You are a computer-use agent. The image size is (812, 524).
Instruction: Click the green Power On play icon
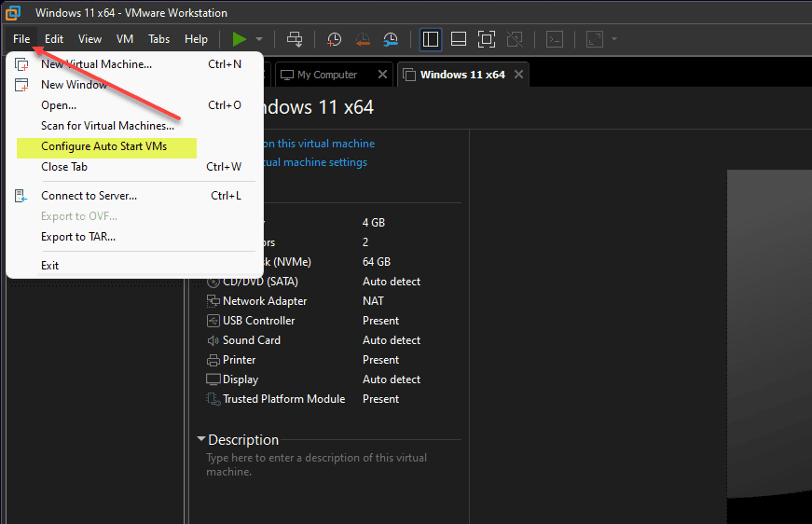tap(239, 39)
